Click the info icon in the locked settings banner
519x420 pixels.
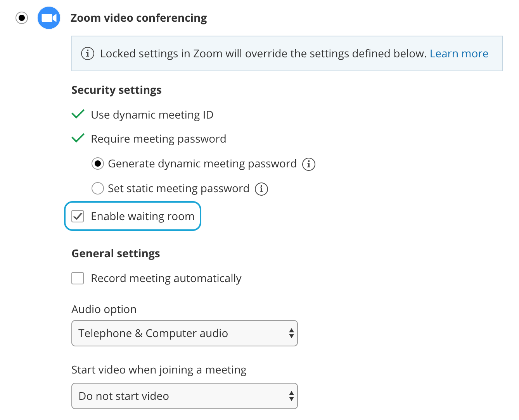point(88,53)
